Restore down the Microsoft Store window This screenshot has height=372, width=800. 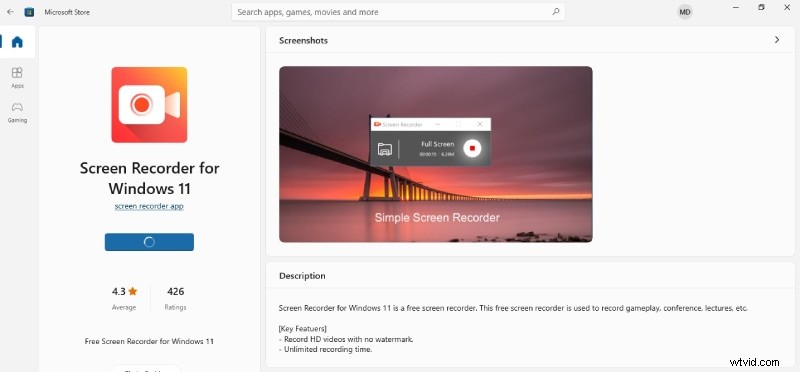[761, 8]
